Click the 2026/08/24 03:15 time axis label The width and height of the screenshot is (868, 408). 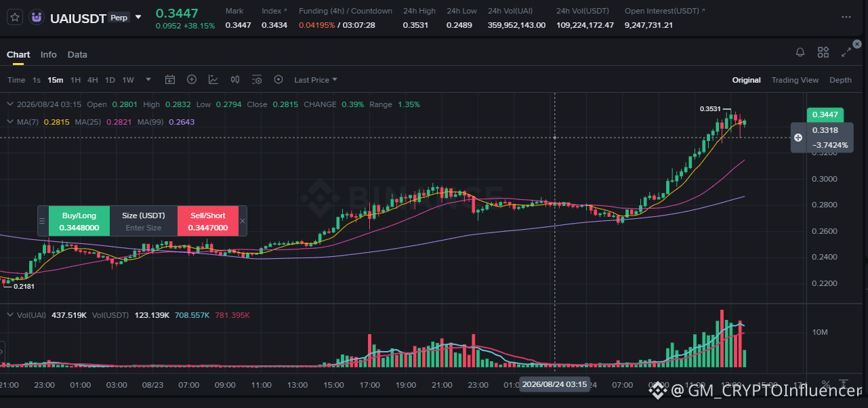(554, 384)
